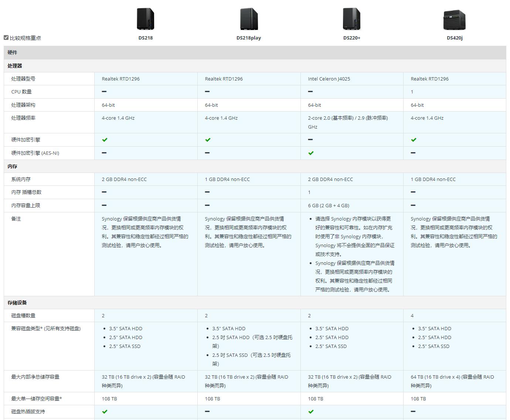Click the DS220+ AES-NI green checkmark
The height and width of the screenshot is (420, 510).
coord(311,153)
